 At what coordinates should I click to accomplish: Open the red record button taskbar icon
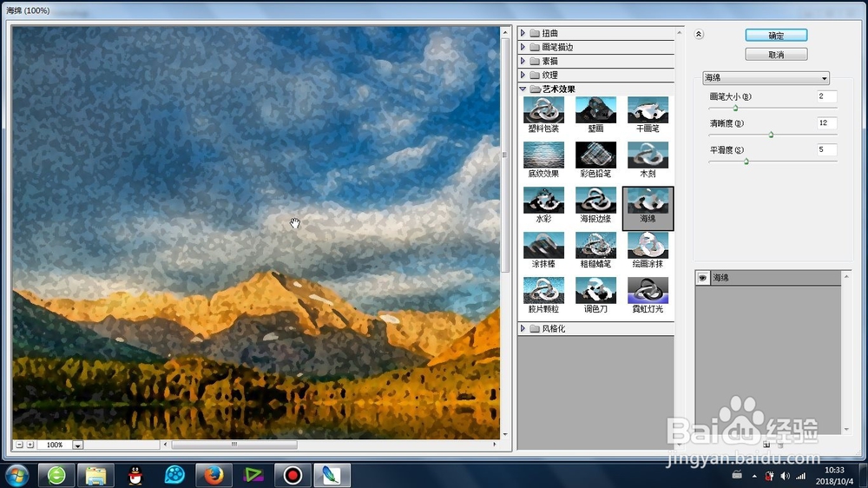point(293,475)
